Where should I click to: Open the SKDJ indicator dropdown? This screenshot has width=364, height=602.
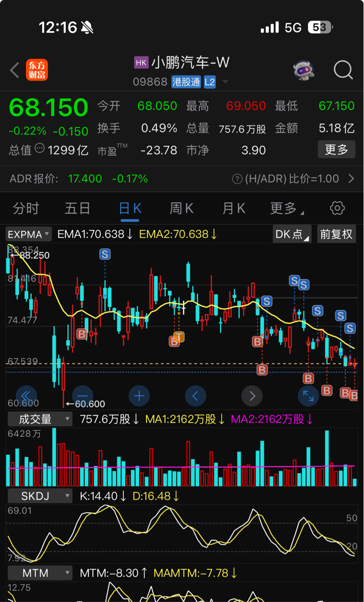tap(40, 496)
